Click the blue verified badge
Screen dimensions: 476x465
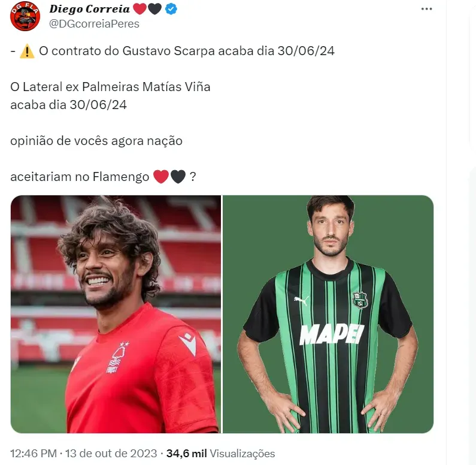pos(171,9)
